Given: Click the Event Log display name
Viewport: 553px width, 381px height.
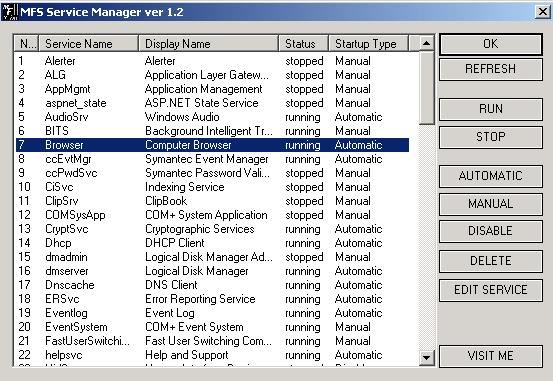Looking at the screenshot, I should pos(170,313).
